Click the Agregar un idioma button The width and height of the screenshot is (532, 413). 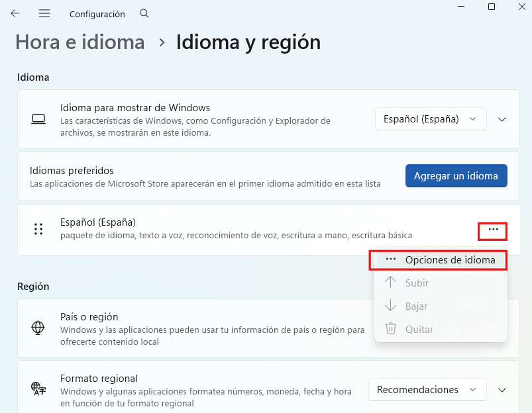click(x=456, y=176)
